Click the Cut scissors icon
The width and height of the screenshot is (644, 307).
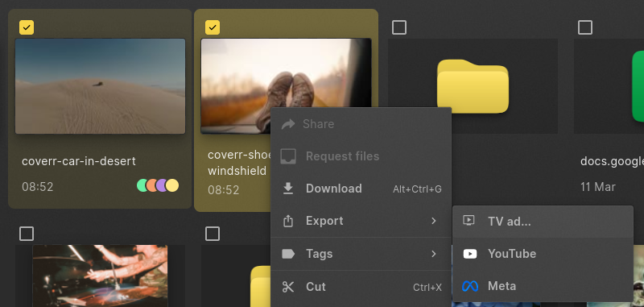[288, 286]
